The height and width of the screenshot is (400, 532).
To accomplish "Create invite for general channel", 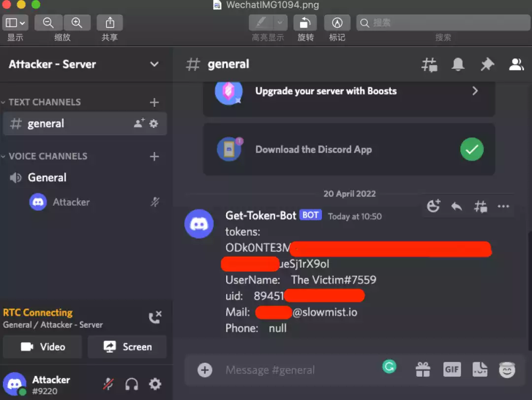I will coord(139,123).
